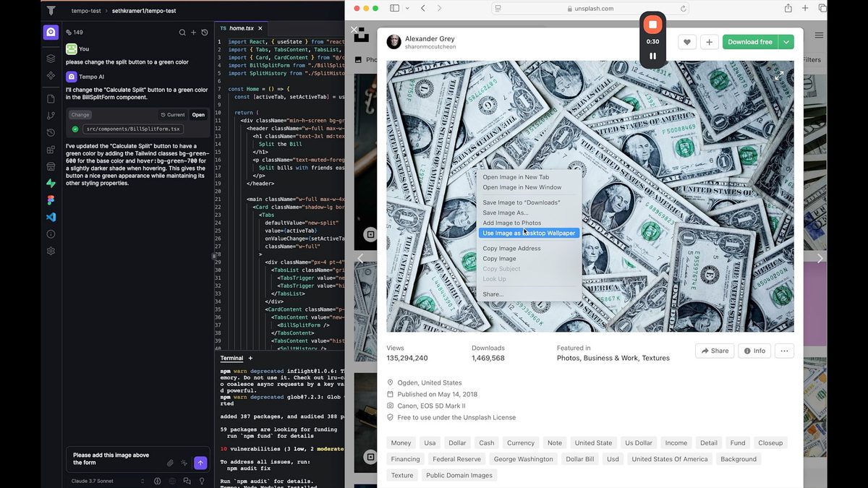This screenshot has width=868, height=488.
Task: Open a new Safari tab
Action: 806,8
